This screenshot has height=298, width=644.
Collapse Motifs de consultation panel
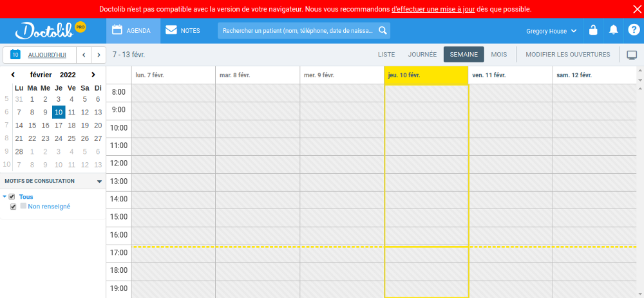click(x=99, y=182)
